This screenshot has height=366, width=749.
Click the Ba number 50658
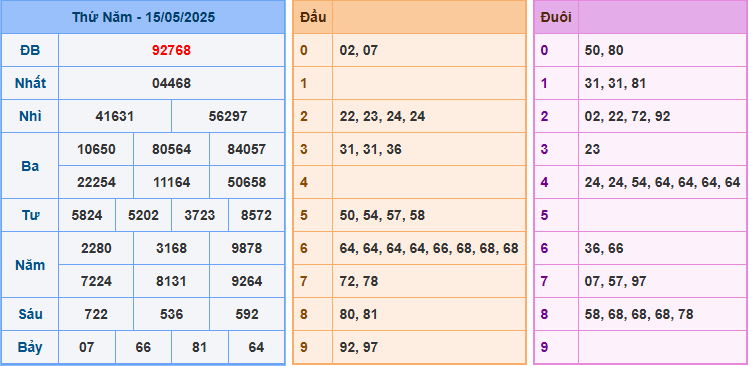247,182
